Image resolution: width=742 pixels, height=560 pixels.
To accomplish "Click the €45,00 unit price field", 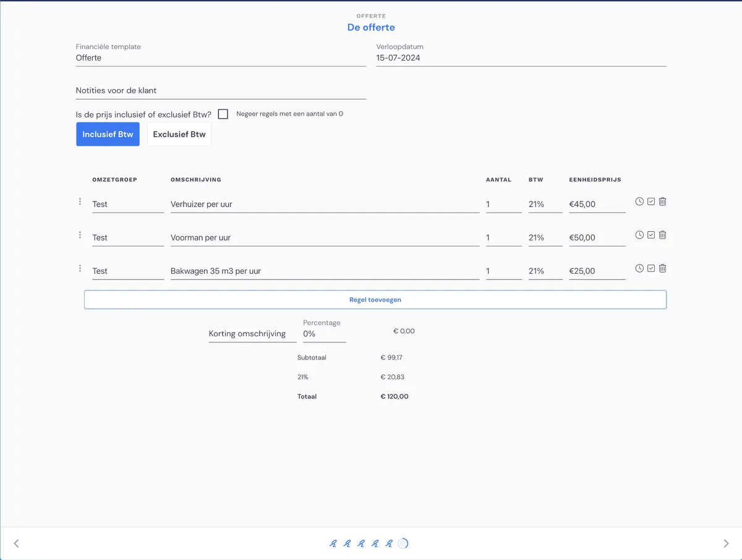I will pyautogui.click(x=597, y=205).
